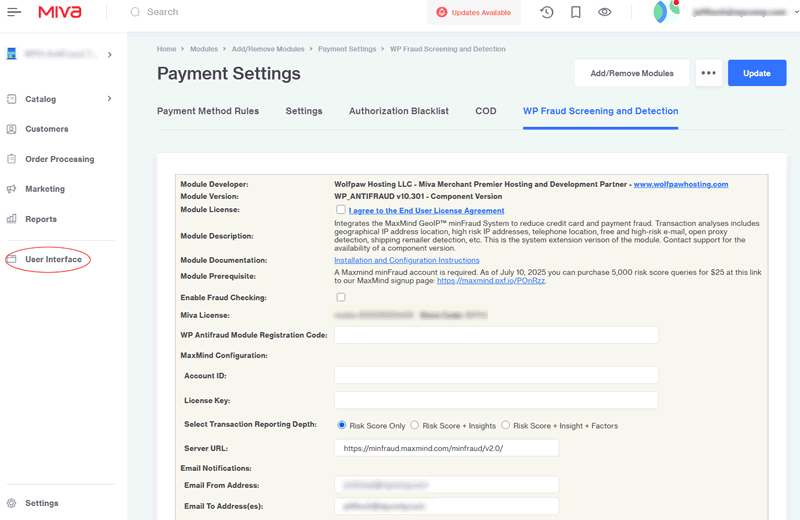800x520 pixels.
Task: Switch to the Settings tab
Action: coord(304,111)
